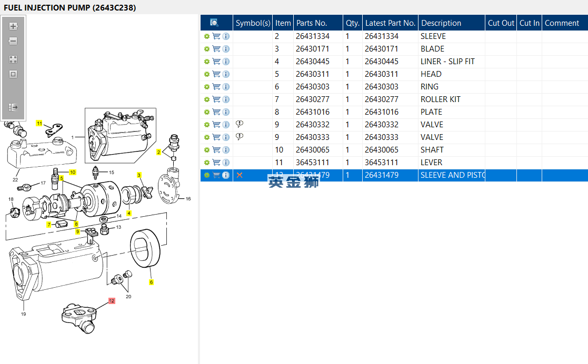This screenshot has width=588, height=364.
Task: Select the LEVER part row
Action: coord(431,163)
